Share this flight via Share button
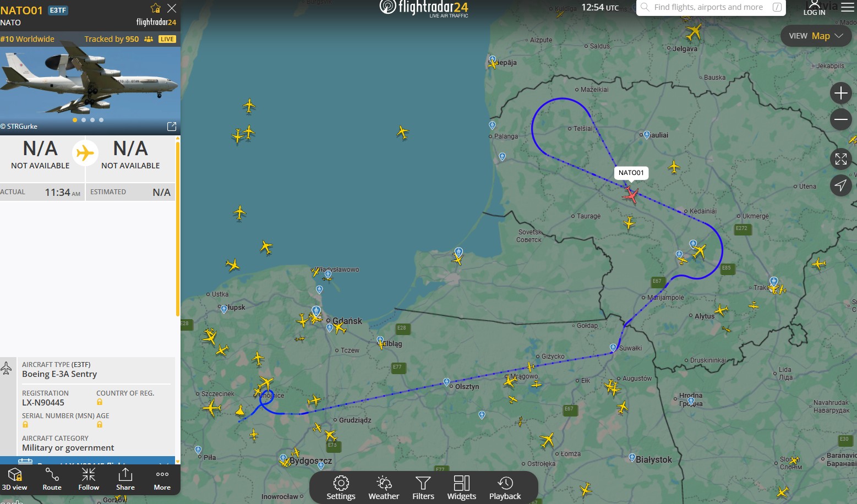Viewport: 857px width, 504px height. 125,479
